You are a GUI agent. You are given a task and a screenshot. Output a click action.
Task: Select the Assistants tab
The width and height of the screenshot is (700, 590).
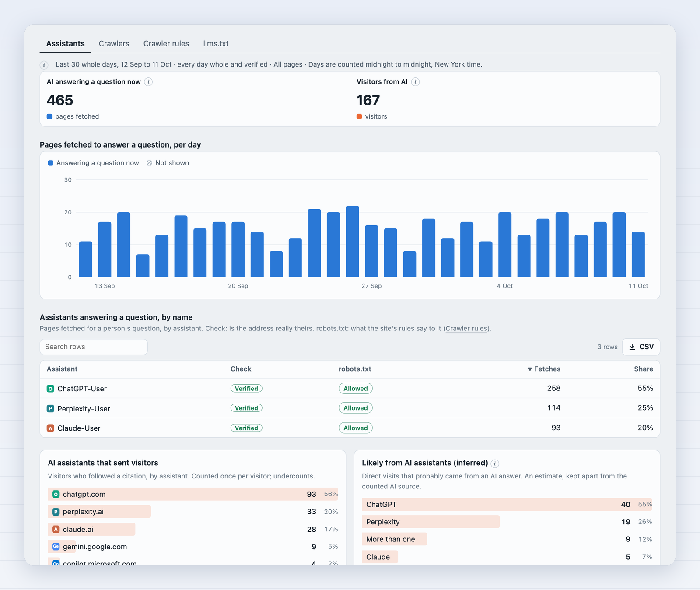click(x=65, y=43)
